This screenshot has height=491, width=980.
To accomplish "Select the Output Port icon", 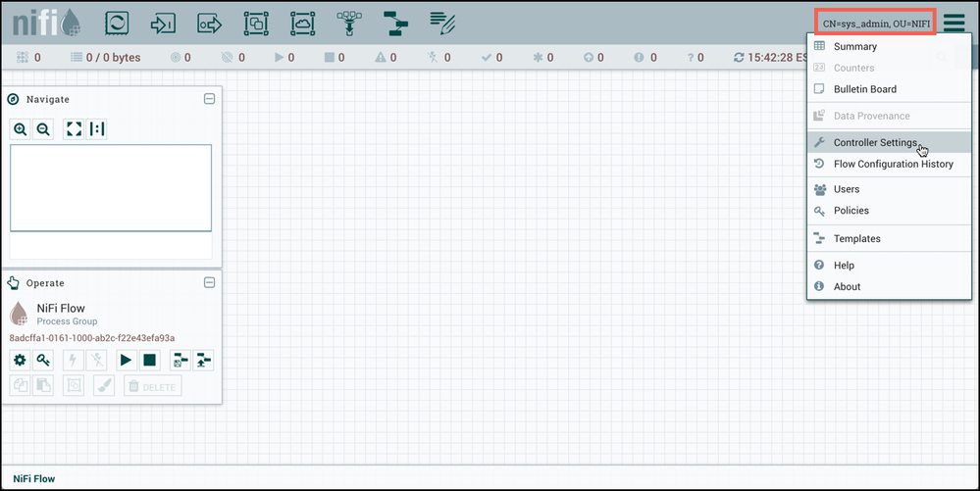I will [x=209, y=24].
